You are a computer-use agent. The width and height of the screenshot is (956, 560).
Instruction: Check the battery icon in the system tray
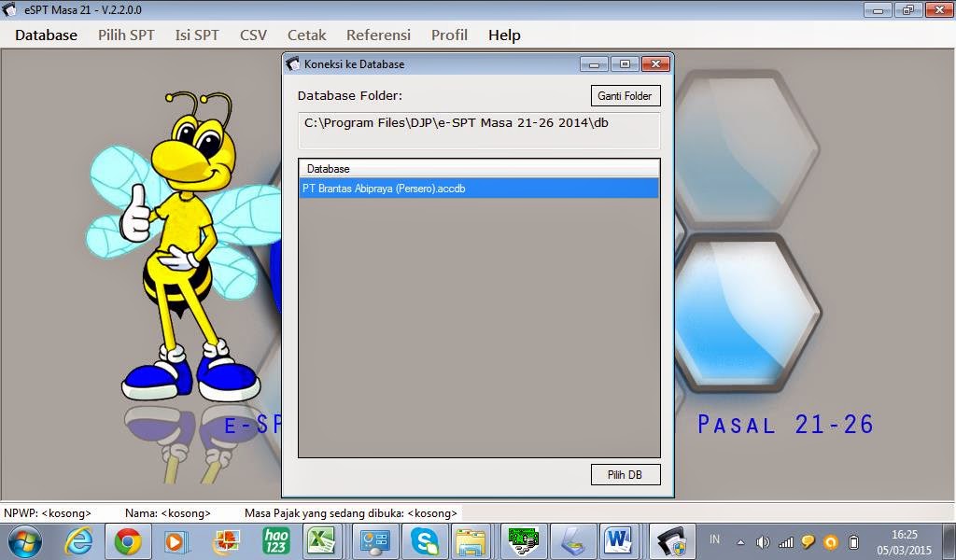coord(854,541)
